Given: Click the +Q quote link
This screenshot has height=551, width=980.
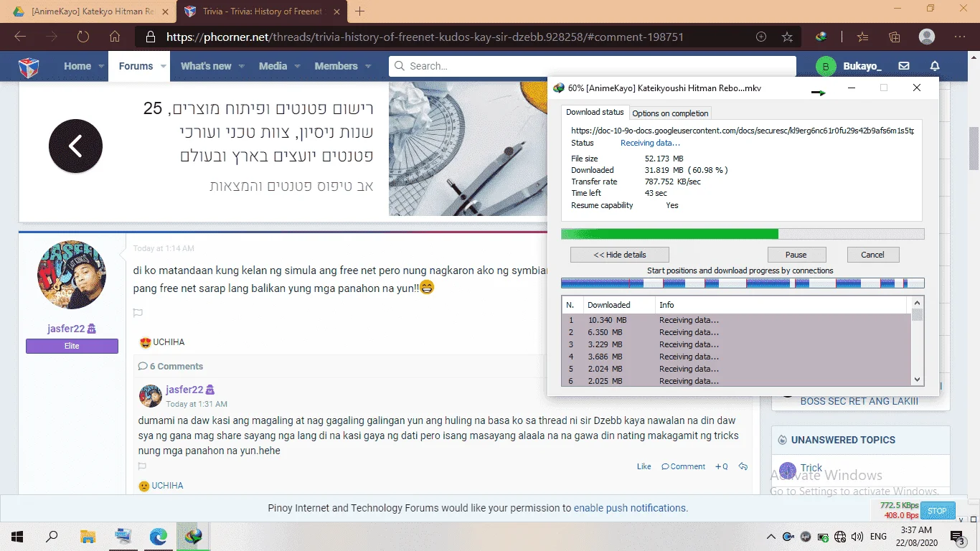Looking at the screenshot, I should (x=722, y=466).
